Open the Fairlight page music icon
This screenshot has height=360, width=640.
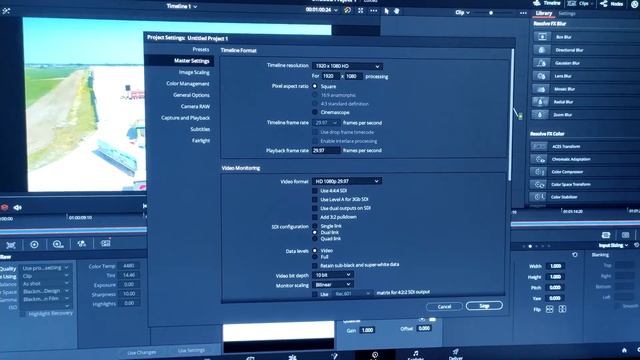click(416, 354)
